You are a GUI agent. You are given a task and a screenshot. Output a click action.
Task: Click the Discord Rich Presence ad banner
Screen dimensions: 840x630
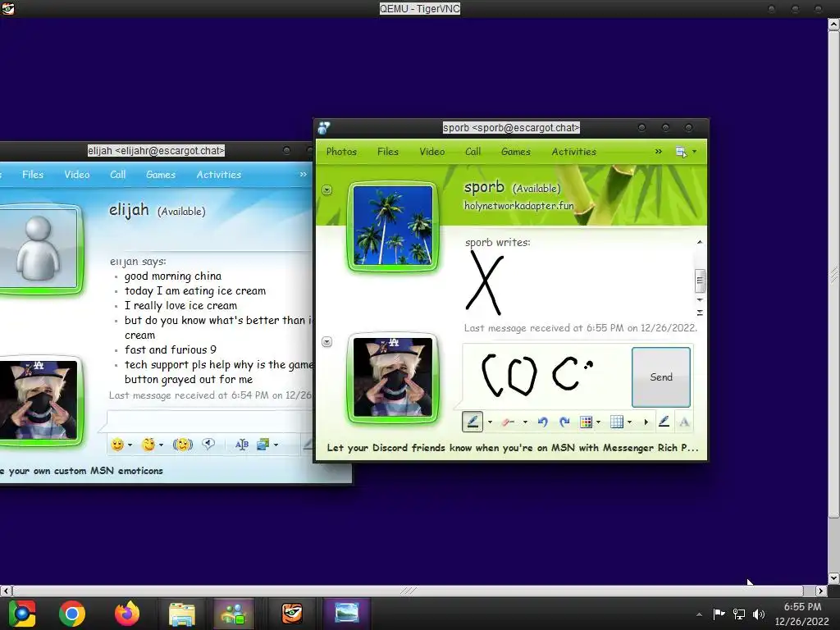[512, 448]
